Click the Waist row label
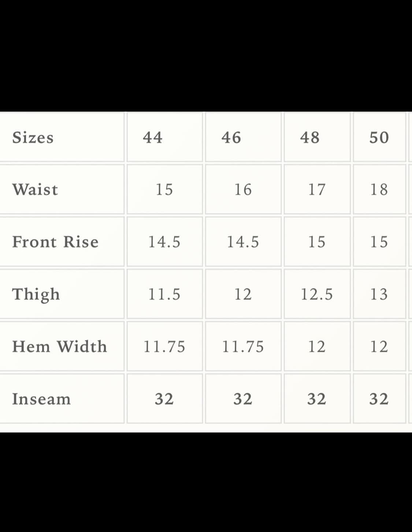Screen dimensions: 412x532 click(x=35, y=190)
